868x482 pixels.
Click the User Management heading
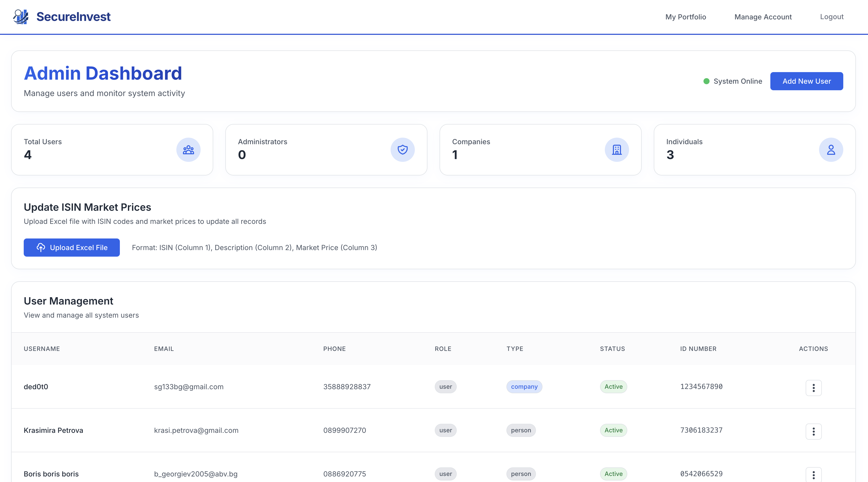click(68, 301)
